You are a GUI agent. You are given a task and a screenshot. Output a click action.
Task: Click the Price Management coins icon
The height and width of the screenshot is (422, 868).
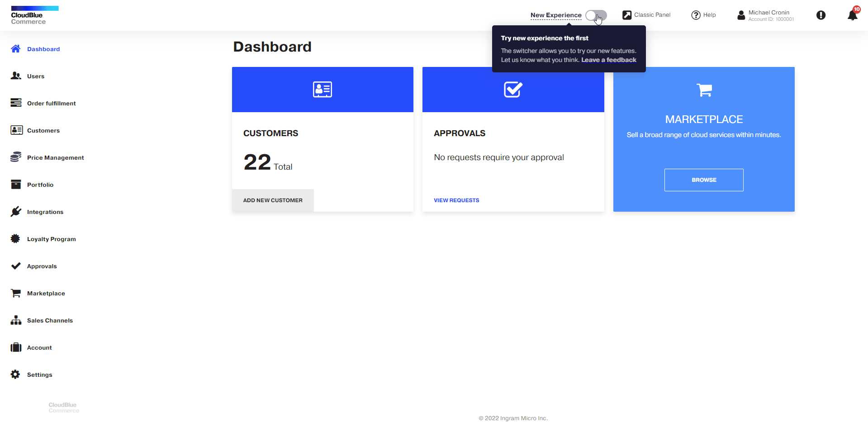[x=16, y=157]
